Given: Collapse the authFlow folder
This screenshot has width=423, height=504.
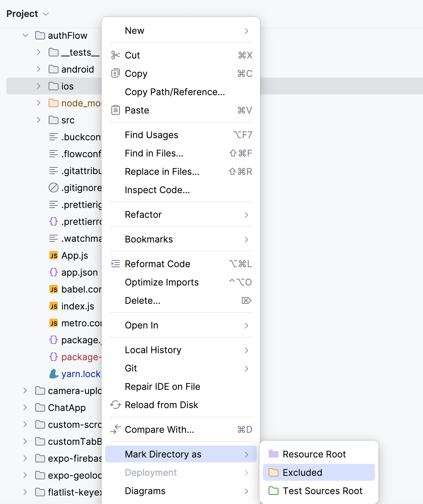Looking at the screenshot, I should [25, 35].
